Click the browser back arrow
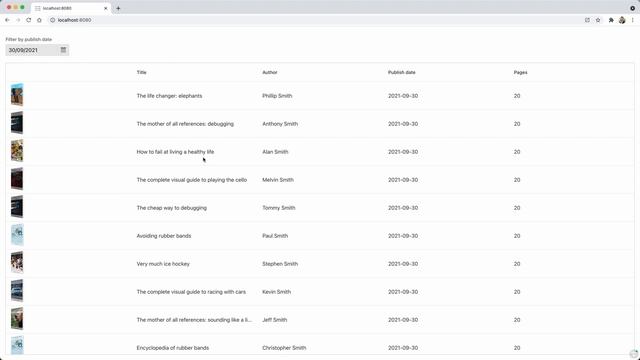 (x=7, y=20)
